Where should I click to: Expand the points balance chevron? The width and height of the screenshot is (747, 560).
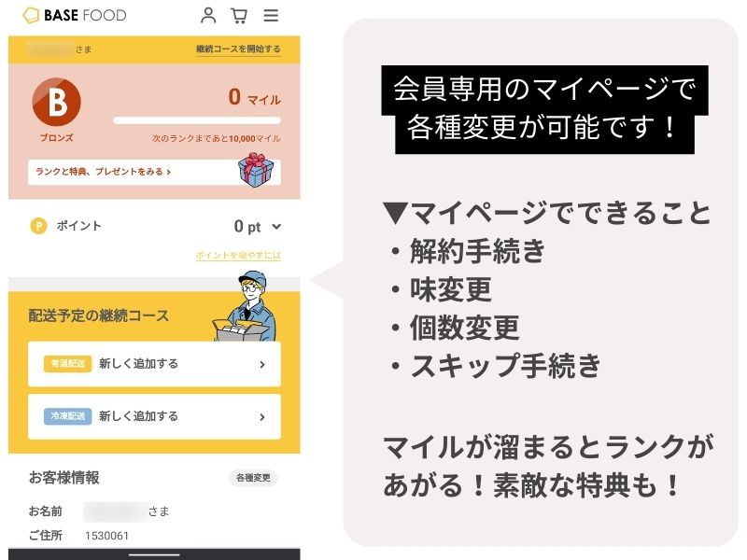click(x=276, y=227)
